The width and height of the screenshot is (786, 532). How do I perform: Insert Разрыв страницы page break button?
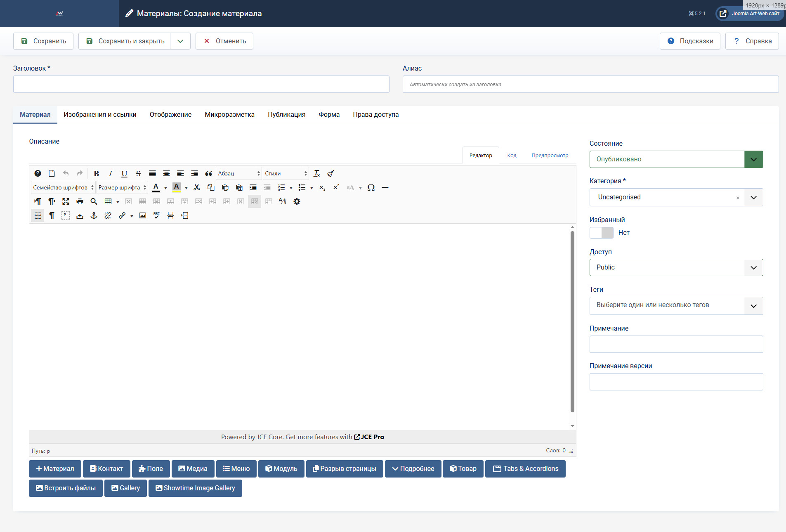point(345,469)
